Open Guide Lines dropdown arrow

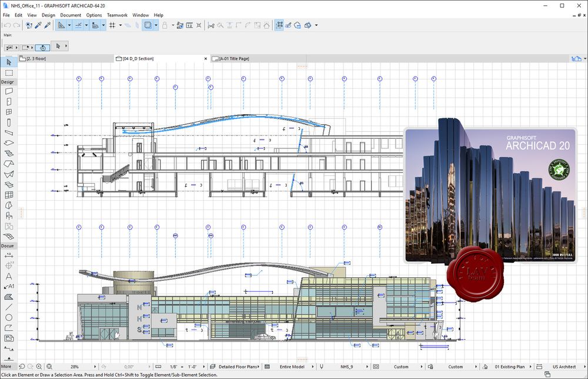coord(69,25)
